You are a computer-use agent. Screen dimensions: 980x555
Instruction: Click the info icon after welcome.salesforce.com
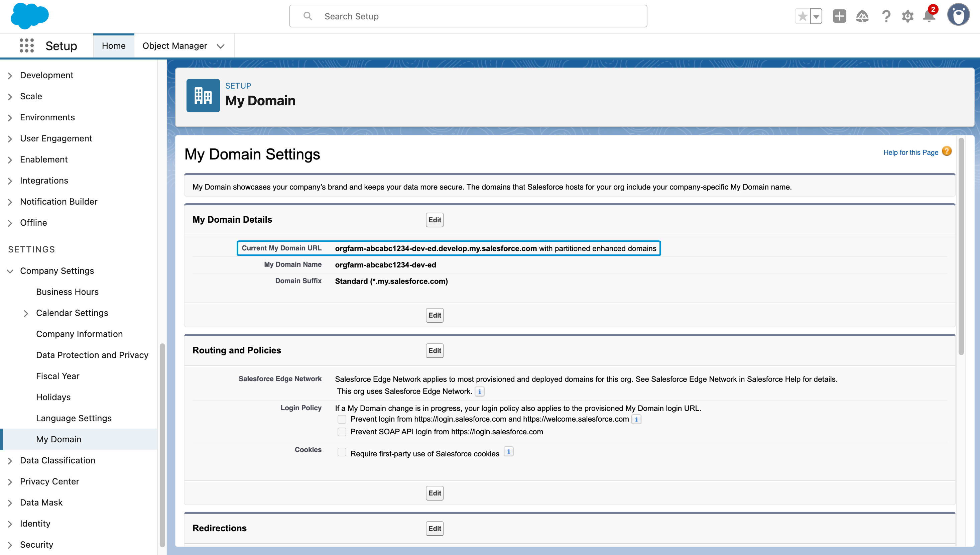coord(636,419)
